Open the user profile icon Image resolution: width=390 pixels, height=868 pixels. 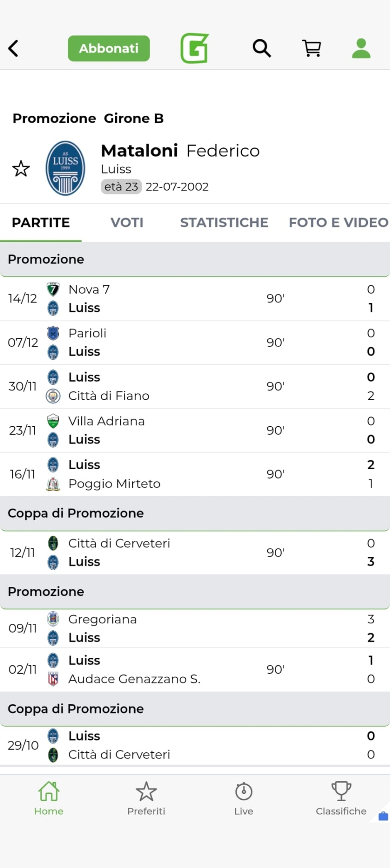tap(361, 48)
